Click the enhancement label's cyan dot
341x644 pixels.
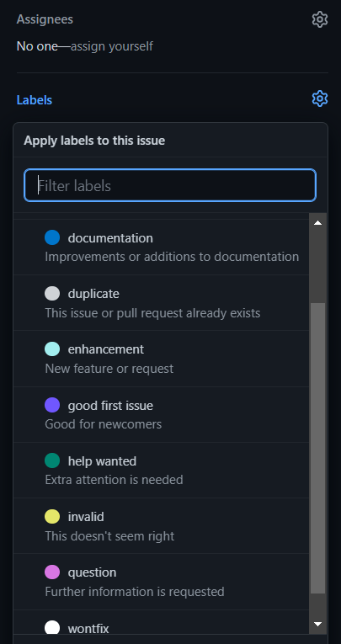click(x=52, y=349)
